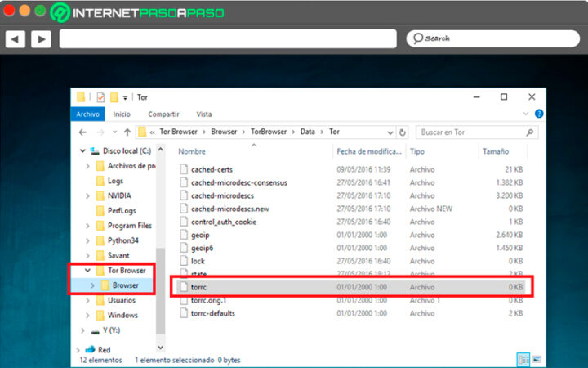The width and height of the screenshot is (588, 368).
Task: Select the torrc-defaults file icon
Action: 184,313
